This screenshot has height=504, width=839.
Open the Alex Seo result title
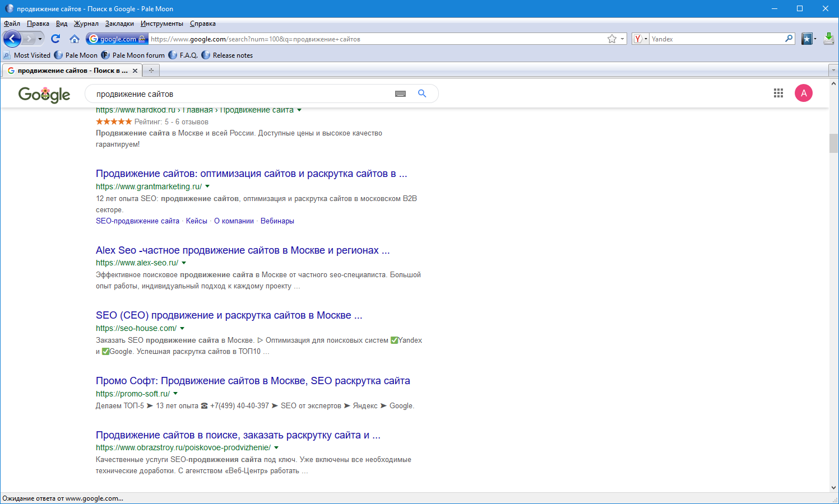coord(243,250)
